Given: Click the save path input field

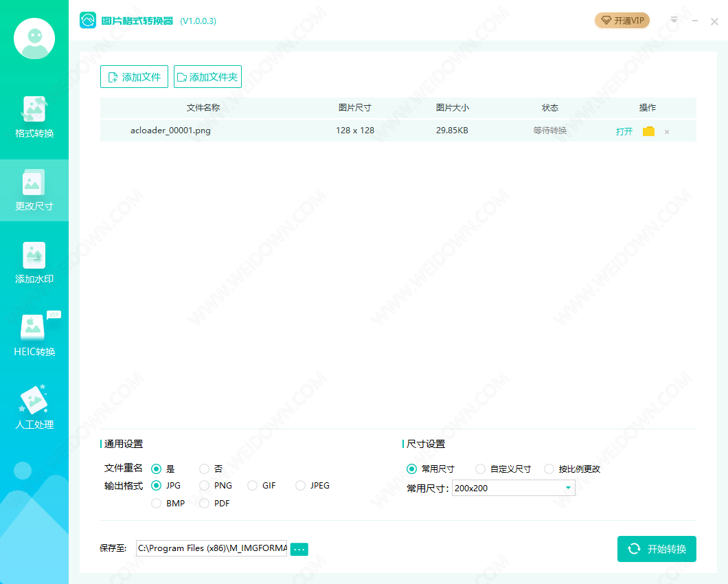Looking at the screenshot, I should [x=212, y=548].
